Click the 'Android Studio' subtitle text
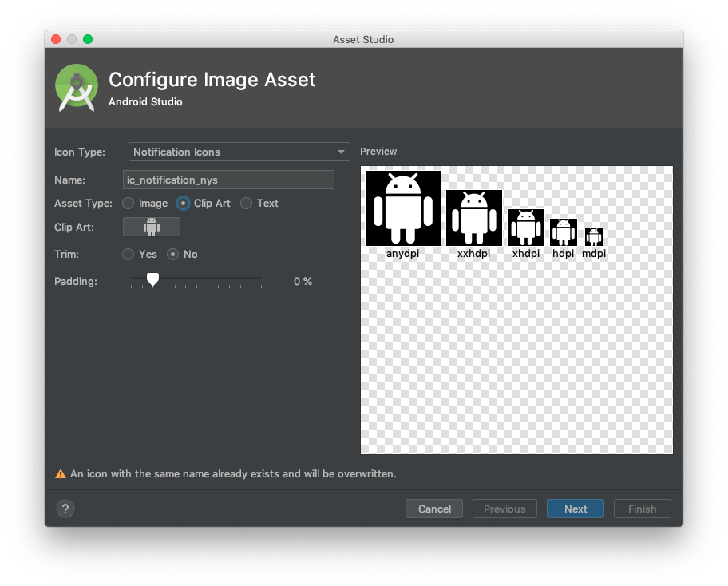728x586 pixels. click(x=145, y=101)
